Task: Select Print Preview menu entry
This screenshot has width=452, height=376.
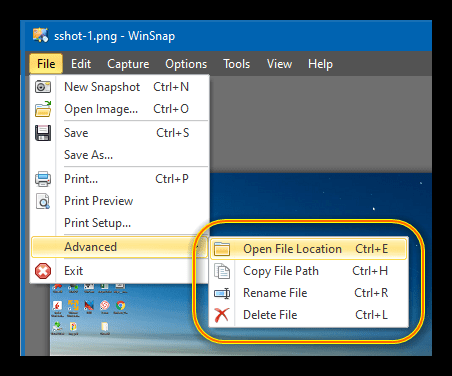Action: click(x=120, y=201)
